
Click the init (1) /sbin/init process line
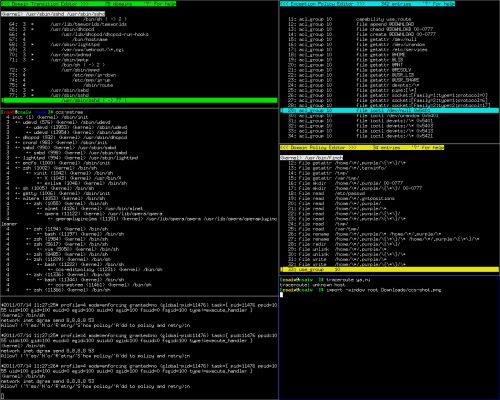[x=47, y=117]
